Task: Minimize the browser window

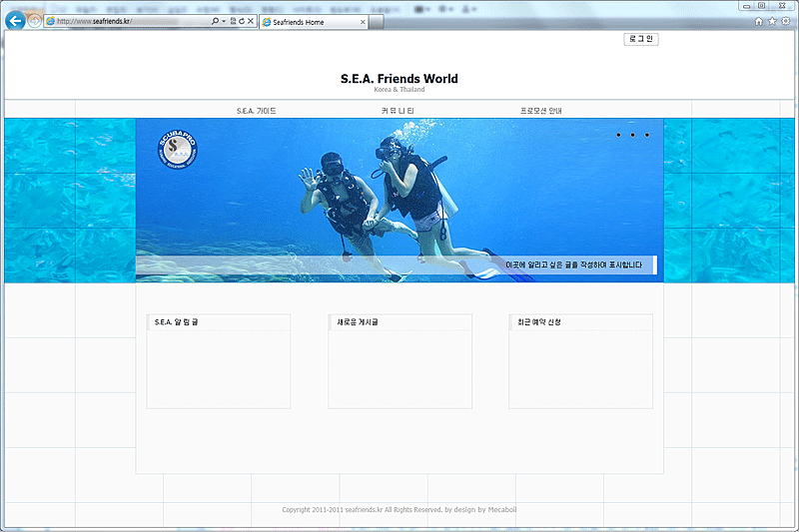Action: [x=746, y=6]
